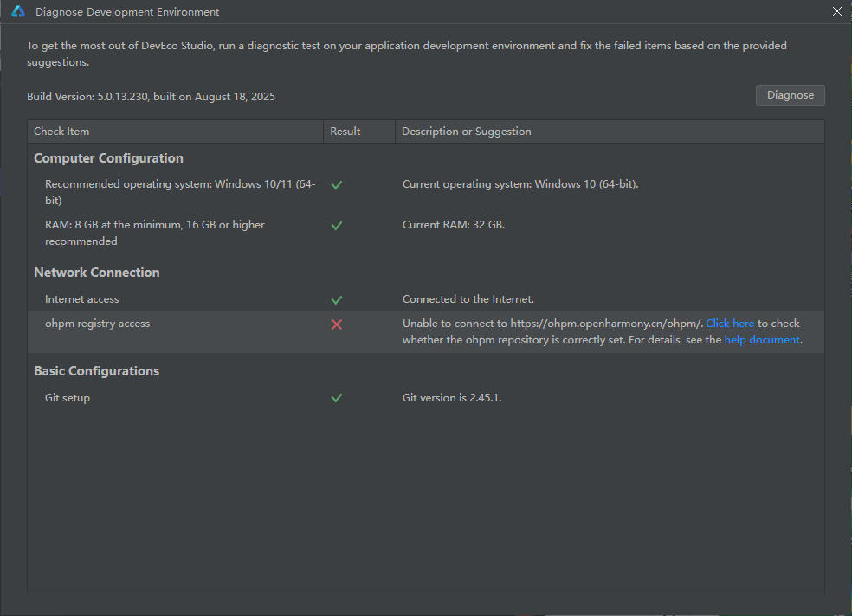
Task: Select the Basic Configurations section heading
Action: tap(97, 371)
